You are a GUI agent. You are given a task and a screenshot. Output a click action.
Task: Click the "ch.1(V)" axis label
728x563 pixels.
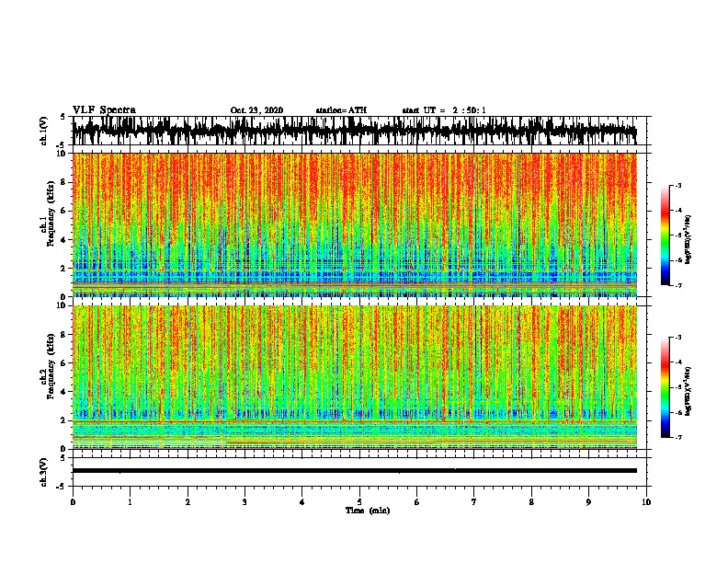(44, 131)
